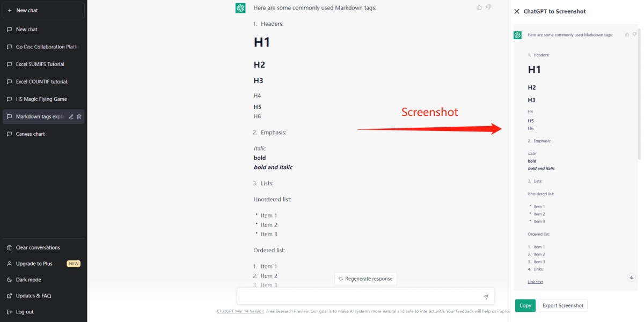This screenshot has height=322, width=644.
Task: Click the trash icon to delete Markdown chat
Action: point(79,116)
